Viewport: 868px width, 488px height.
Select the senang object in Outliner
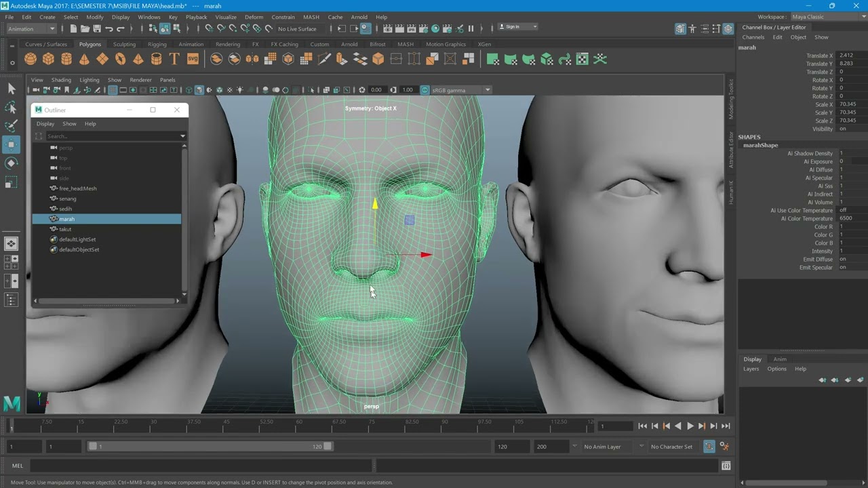click(68, 199)
